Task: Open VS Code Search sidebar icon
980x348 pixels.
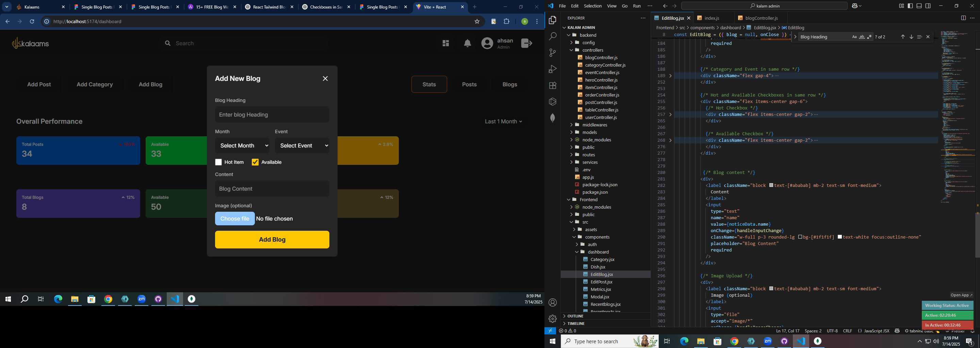Action: pos(553,36)
